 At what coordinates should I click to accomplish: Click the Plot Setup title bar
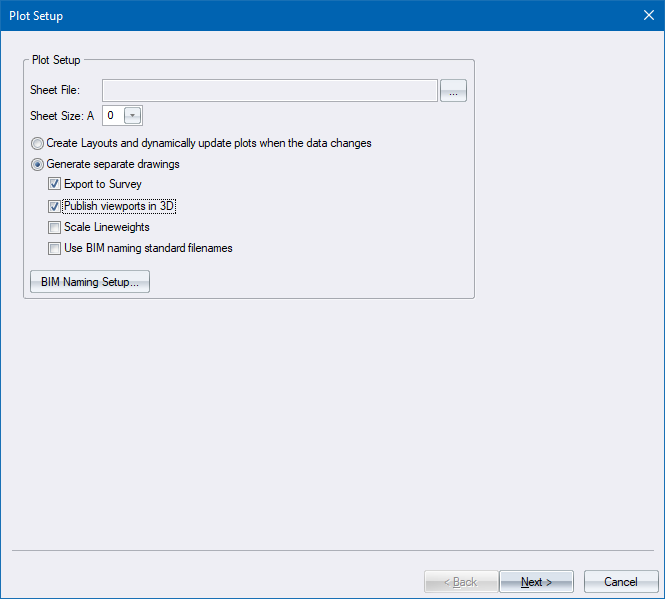tap(300, 15)
